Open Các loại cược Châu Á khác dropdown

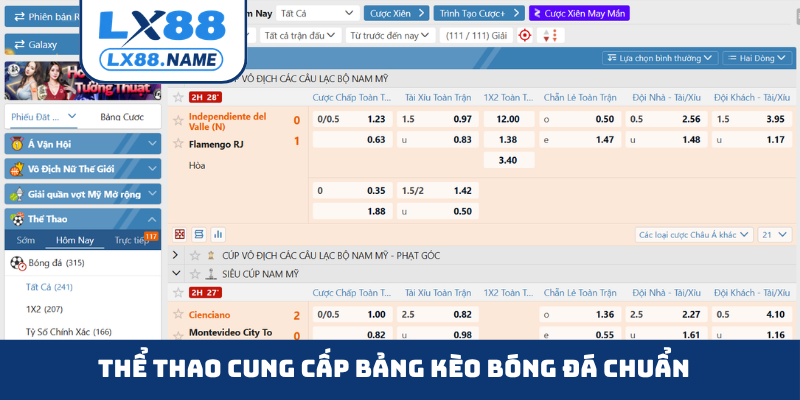point(694,235)
